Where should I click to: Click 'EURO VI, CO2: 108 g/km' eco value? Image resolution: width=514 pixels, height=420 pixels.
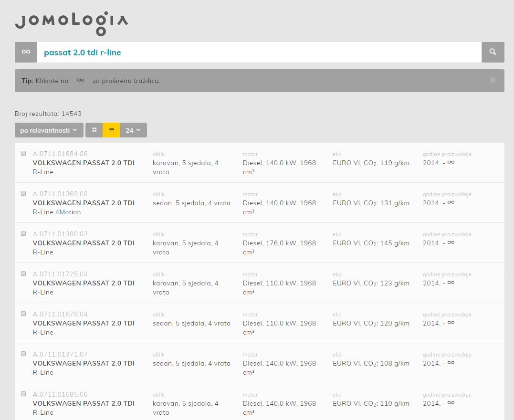pyautogui.click(x=371, y=363)
